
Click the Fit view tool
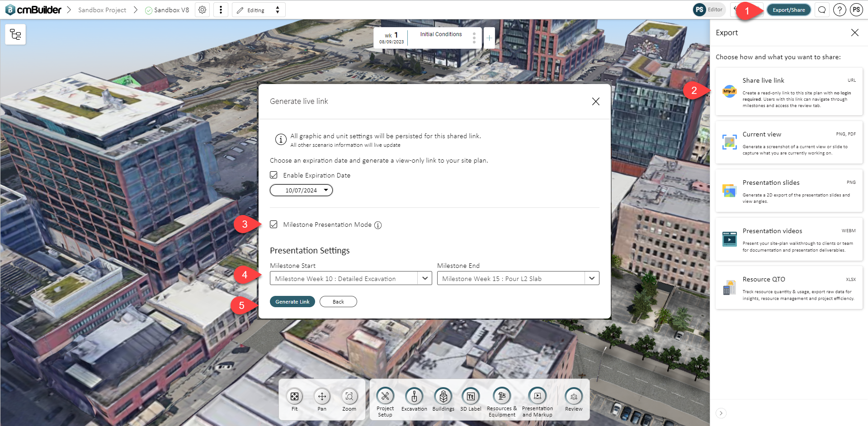[x=294, y=400]
